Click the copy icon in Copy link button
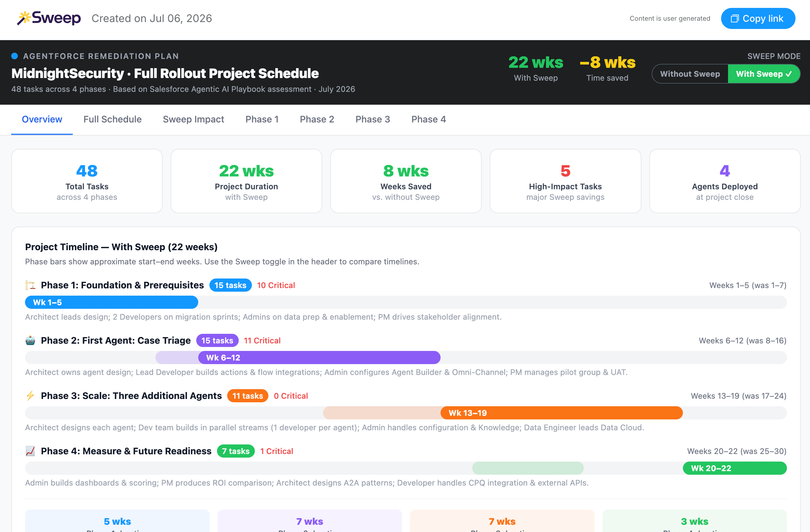Viewport: 810px width, 532px height. (x=735, y=18)
